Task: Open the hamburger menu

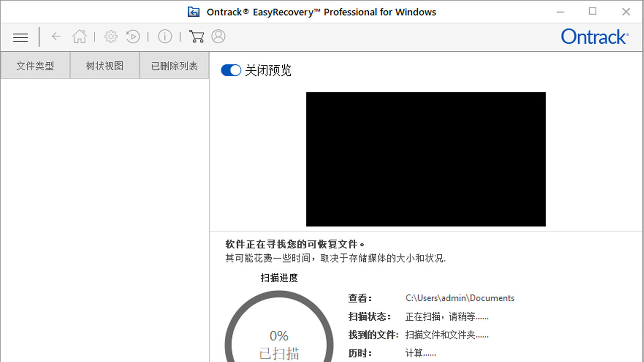Action: (20, 37)
